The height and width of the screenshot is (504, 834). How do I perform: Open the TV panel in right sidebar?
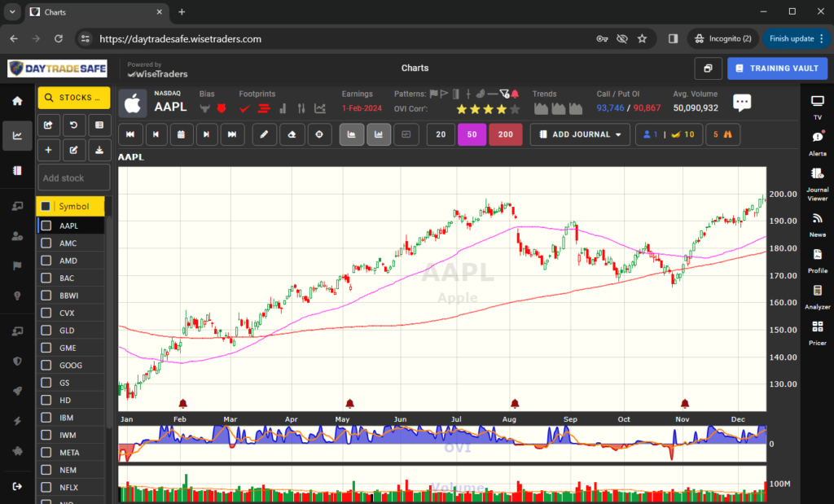click(x=818, y=102)
